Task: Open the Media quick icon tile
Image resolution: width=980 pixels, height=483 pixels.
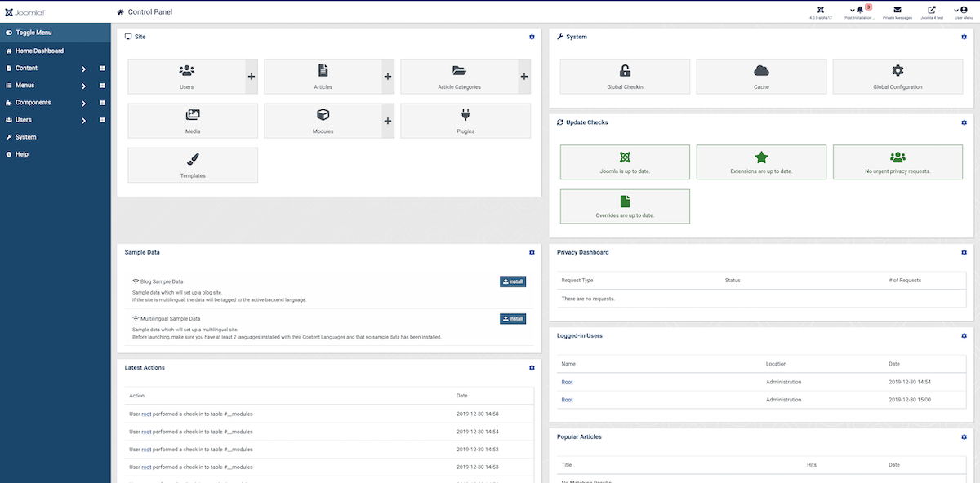Action: point(193,120)
